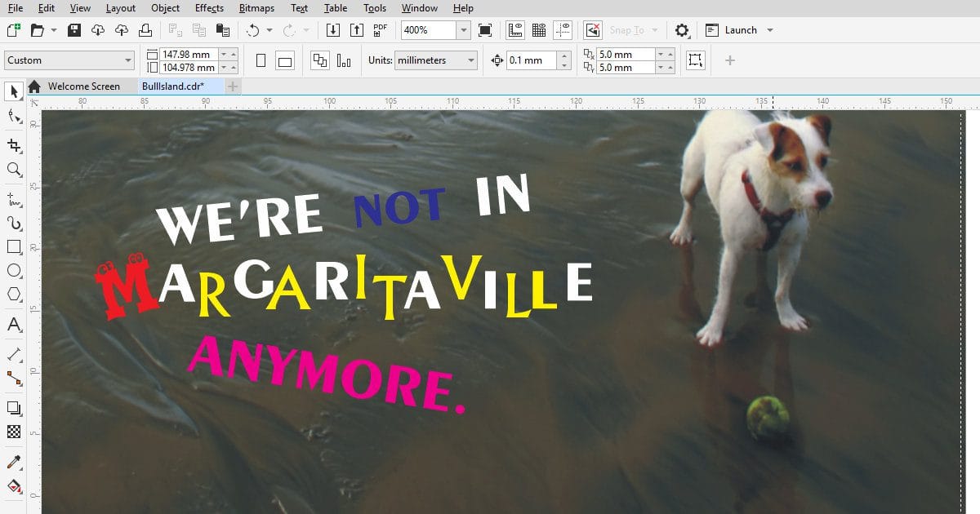Select the Pick tool
980x514 pixels.
pyautogui.click(x=14, y=91)
